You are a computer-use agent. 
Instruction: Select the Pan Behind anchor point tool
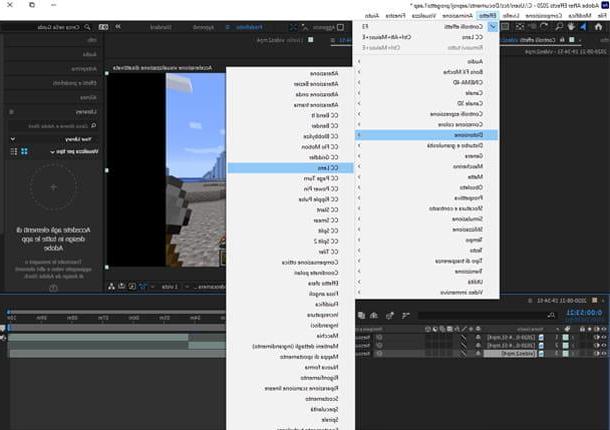[x=520, y=27]
